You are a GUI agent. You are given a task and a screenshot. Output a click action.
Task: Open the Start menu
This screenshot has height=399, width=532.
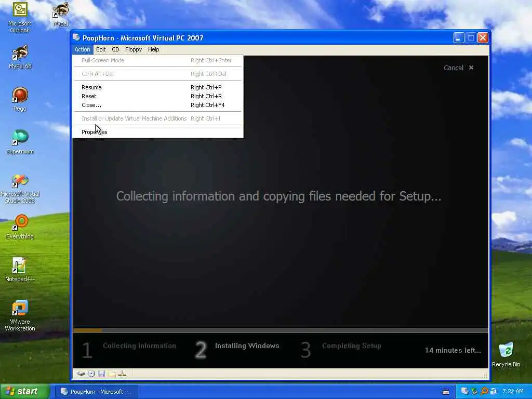coord(25,392)
